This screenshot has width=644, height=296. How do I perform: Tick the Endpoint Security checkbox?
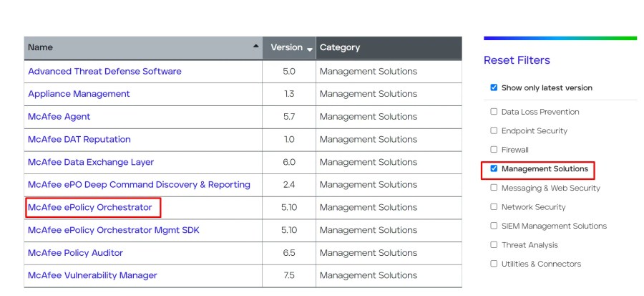pos(494,130)
